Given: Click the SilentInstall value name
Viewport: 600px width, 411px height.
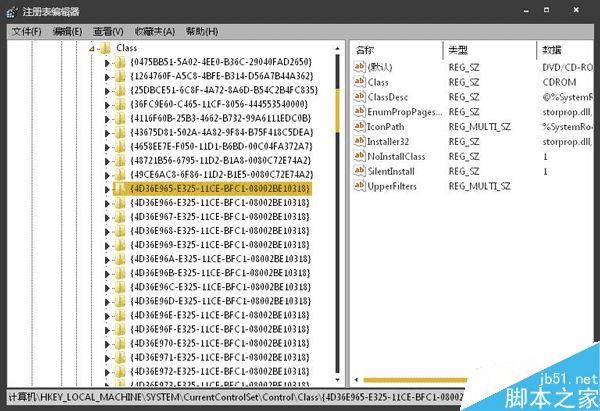Looking at the screenshot, I should (x=391, y=171).
